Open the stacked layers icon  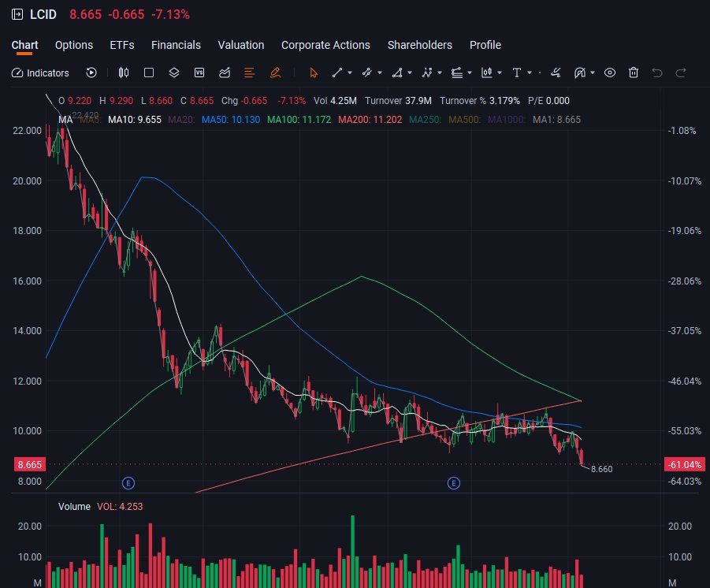[174, 73]
